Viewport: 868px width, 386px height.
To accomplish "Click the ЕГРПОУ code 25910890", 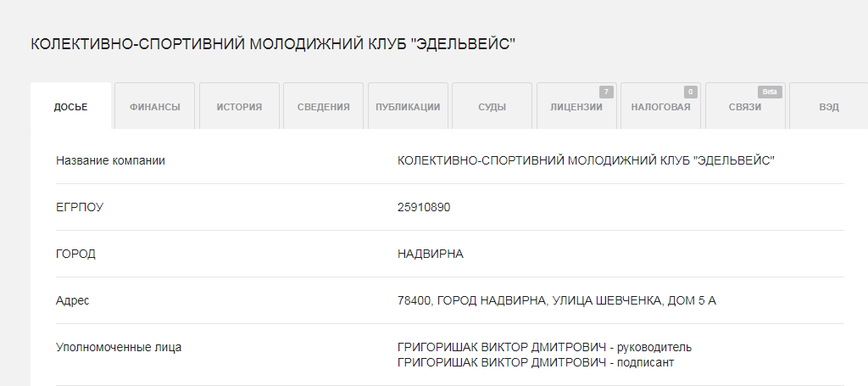I will [424, 207].
